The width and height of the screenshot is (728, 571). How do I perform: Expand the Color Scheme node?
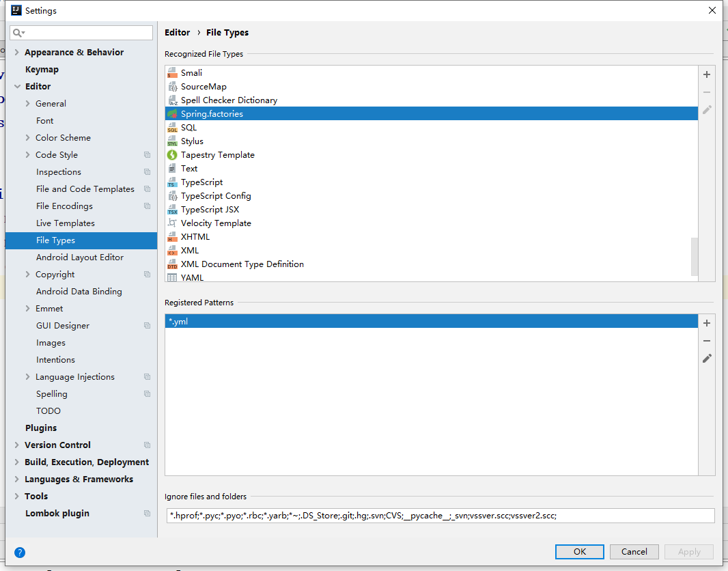tap(27, 138)
